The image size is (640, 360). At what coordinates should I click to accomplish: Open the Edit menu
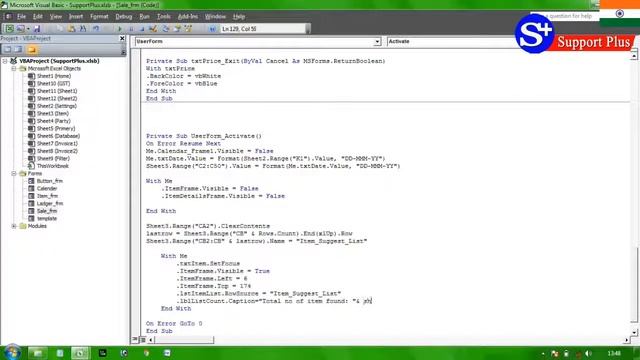click(x=38, y=17)
